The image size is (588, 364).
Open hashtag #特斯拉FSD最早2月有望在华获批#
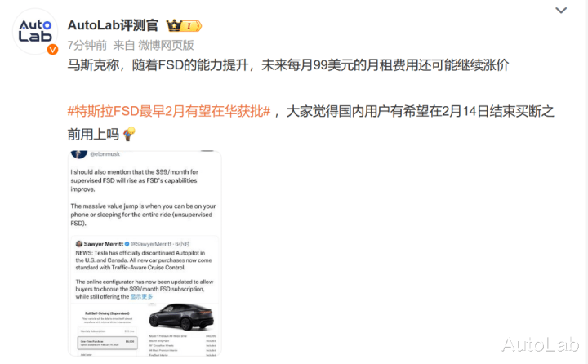[169, 111]
